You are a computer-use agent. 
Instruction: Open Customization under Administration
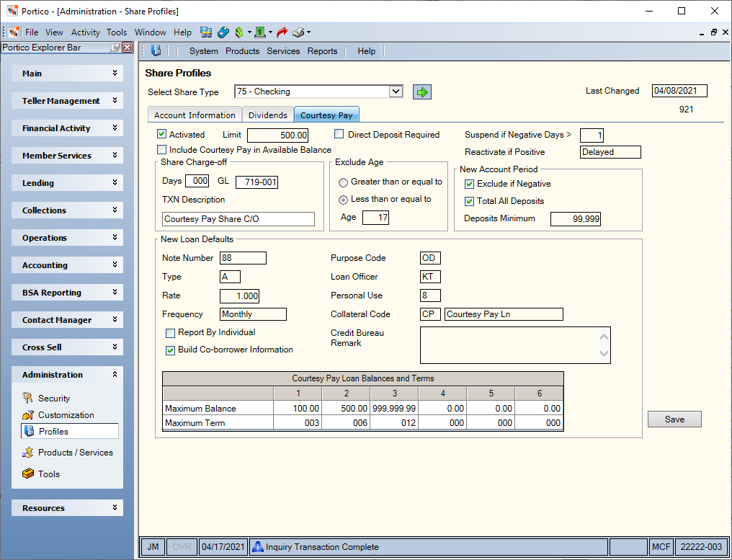click(x=66, y=414)
